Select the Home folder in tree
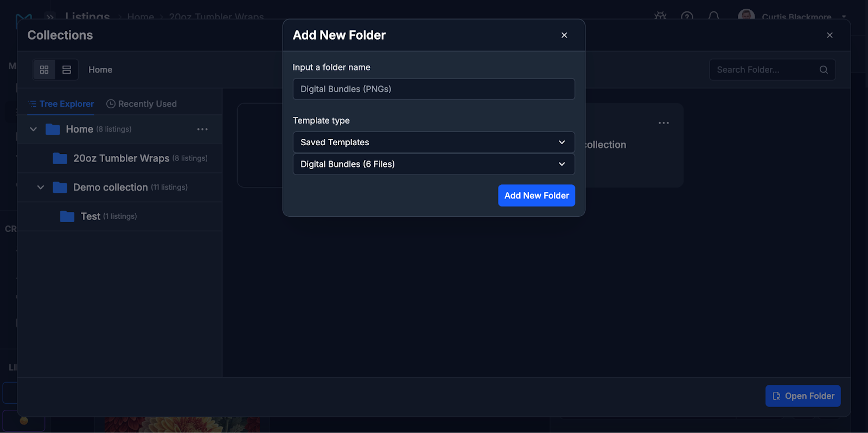Image resolution: width=868 pixels, height=433 pixels. coord(119,129)
